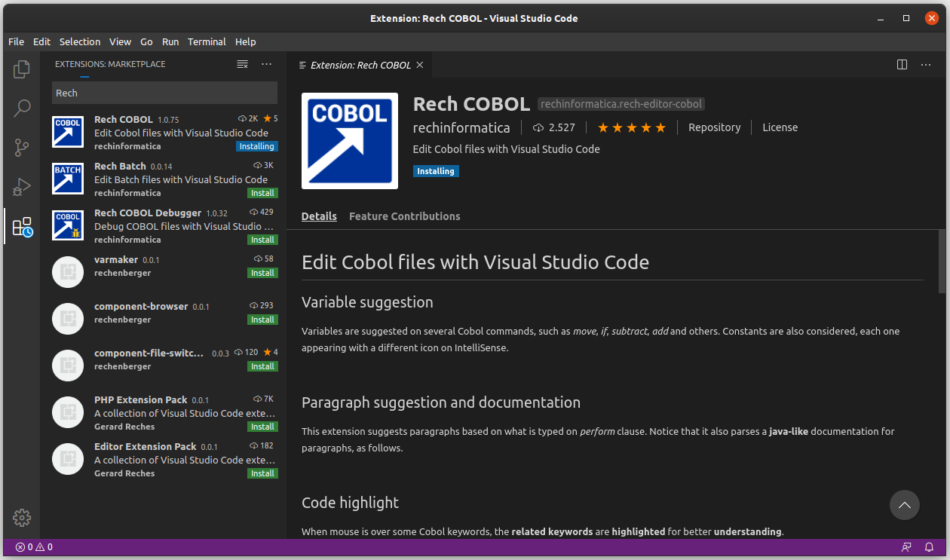Viewport: 950px width, 560px height.
Task: Click the Filter Extensions icon
Action: [x=242, y=64]
